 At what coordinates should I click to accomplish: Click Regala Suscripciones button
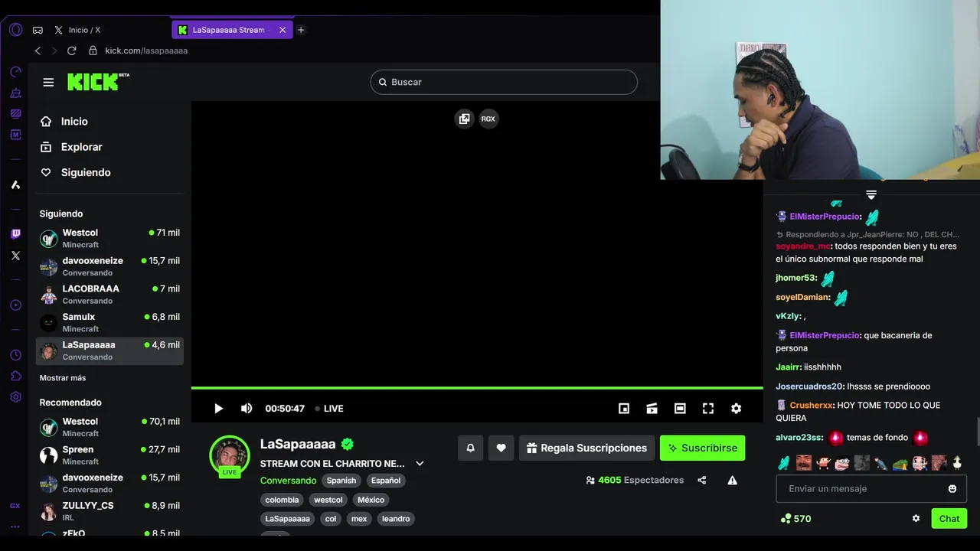[586, 448]
